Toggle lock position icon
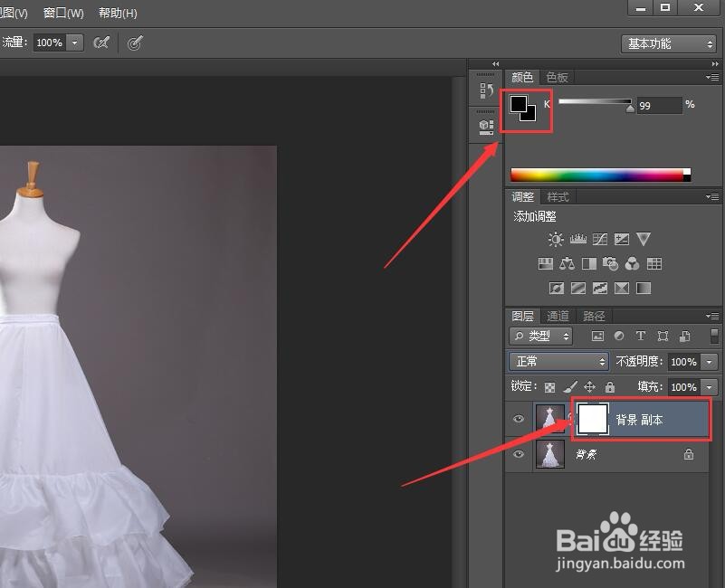This screenshot has height=588, width=725. [589, 386]
